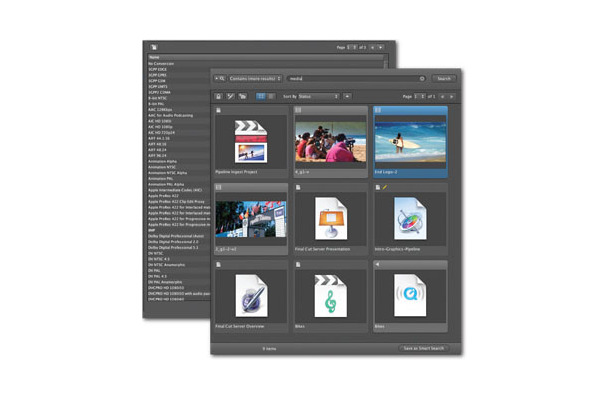Switch to list view
Screen dimensions: 610x400
coord(271,96)
